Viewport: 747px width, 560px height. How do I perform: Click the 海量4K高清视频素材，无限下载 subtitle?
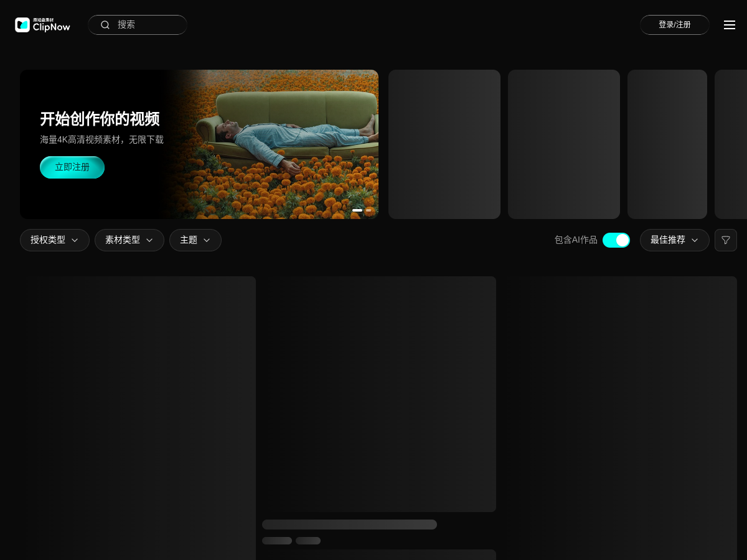(x=102, y=140)
